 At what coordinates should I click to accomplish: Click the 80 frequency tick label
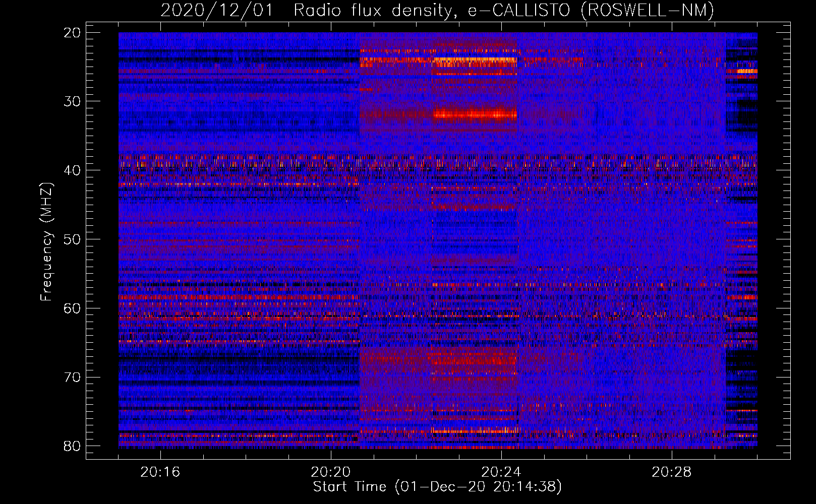pyautogui.click(x=73, y=446)
